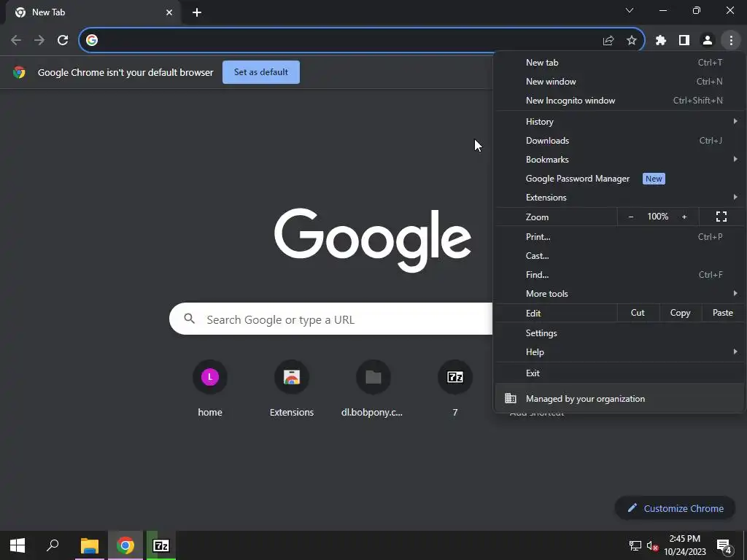Image resolution: width=747 pixels, height=560 pixels.
Task: Expand the History submenu
Action: click(x=619, y=122)
